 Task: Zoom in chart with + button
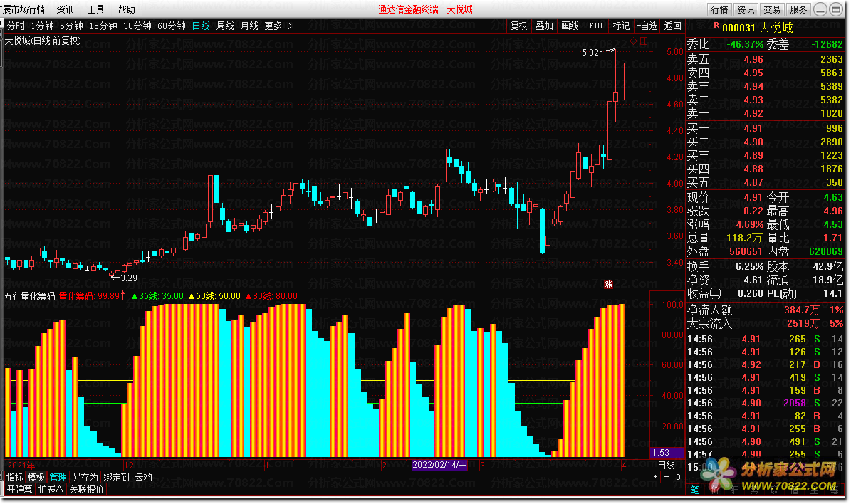click(656, 477)
